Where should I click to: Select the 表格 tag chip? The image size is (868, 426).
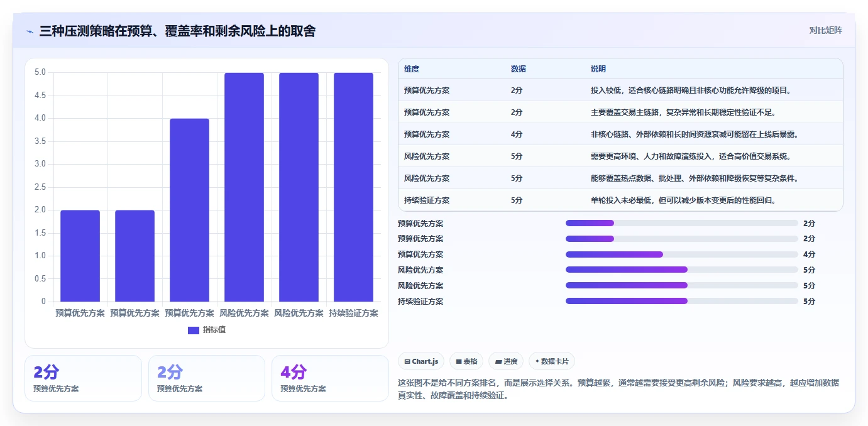point(466,361)
